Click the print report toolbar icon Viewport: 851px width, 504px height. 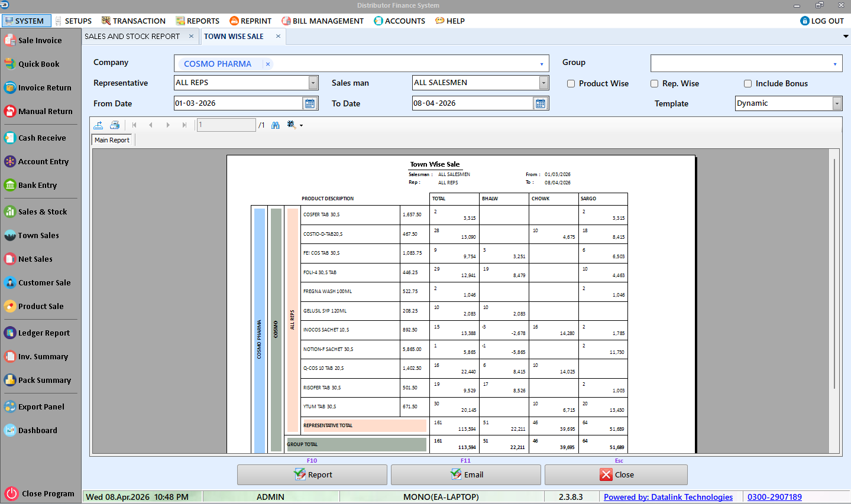pos(115,125)
